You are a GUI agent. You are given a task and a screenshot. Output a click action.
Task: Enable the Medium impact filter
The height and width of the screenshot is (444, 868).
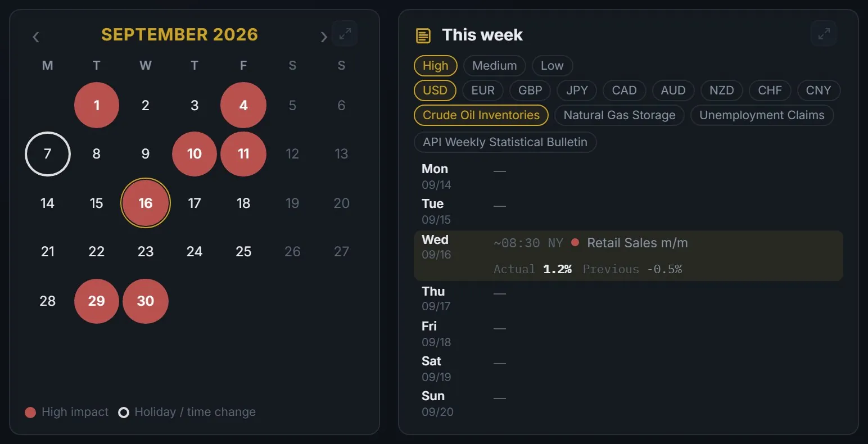click(494, 66)
